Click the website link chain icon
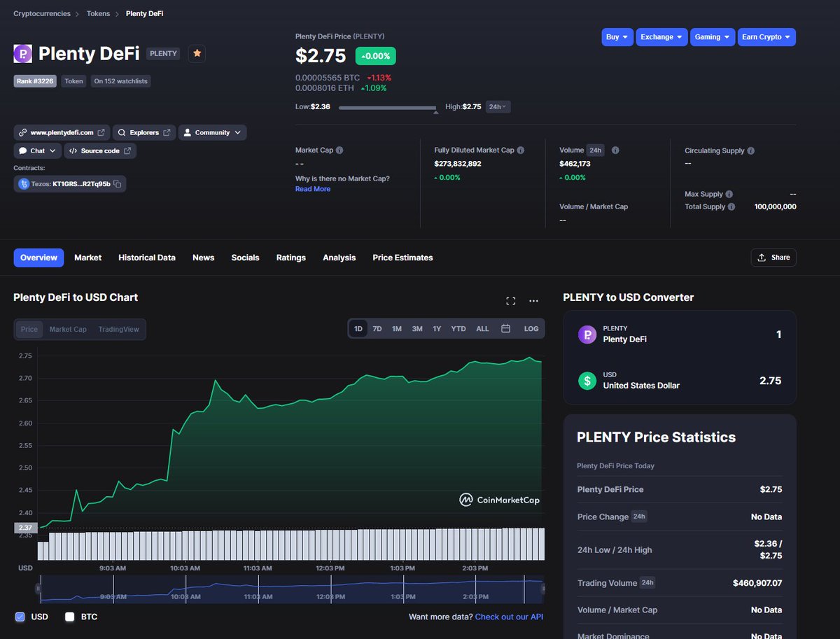This screenshot has height=639, width=840. [22, 132]
